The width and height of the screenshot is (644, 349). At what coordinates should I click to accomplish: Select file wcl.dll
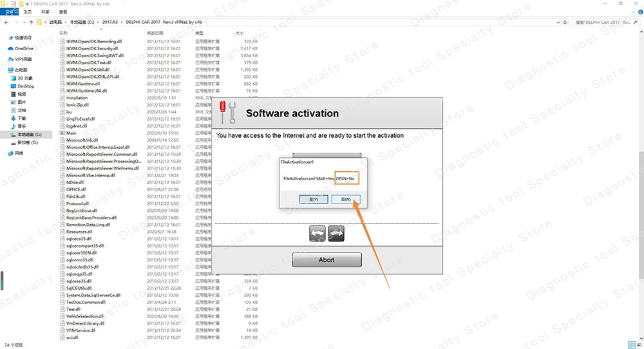(72, 337)
